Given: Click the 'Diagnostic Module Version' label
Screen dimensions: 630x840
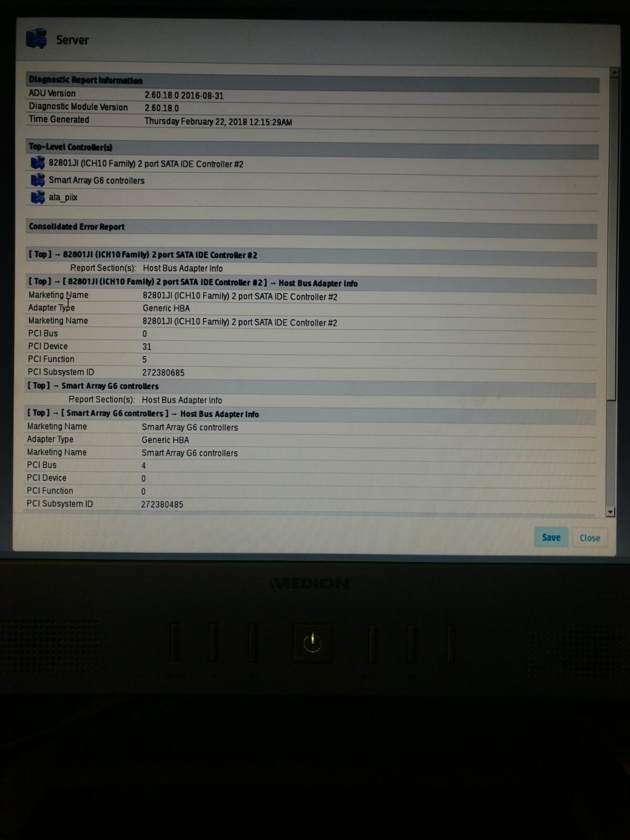Looking at the screenshot, I should tap(78, 107).
